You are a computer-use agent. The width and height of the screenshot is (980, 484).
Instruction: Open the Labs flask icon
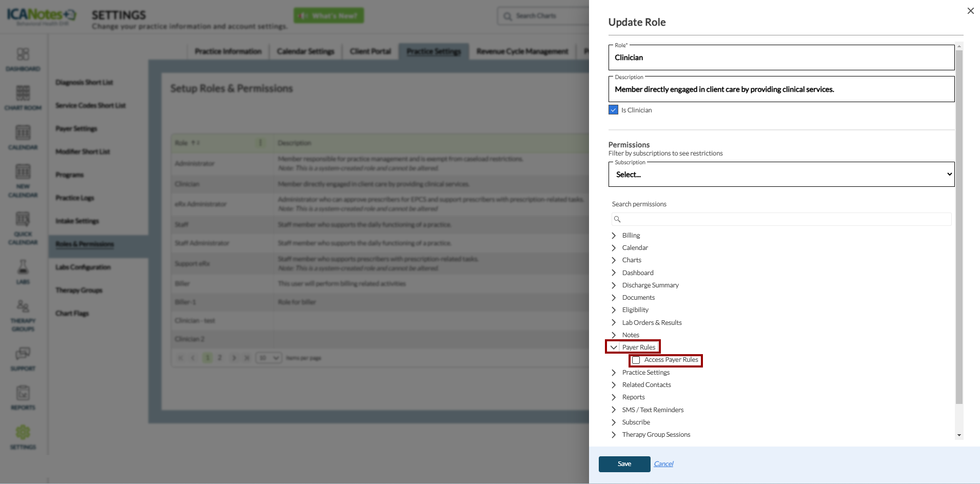point(23,267)
